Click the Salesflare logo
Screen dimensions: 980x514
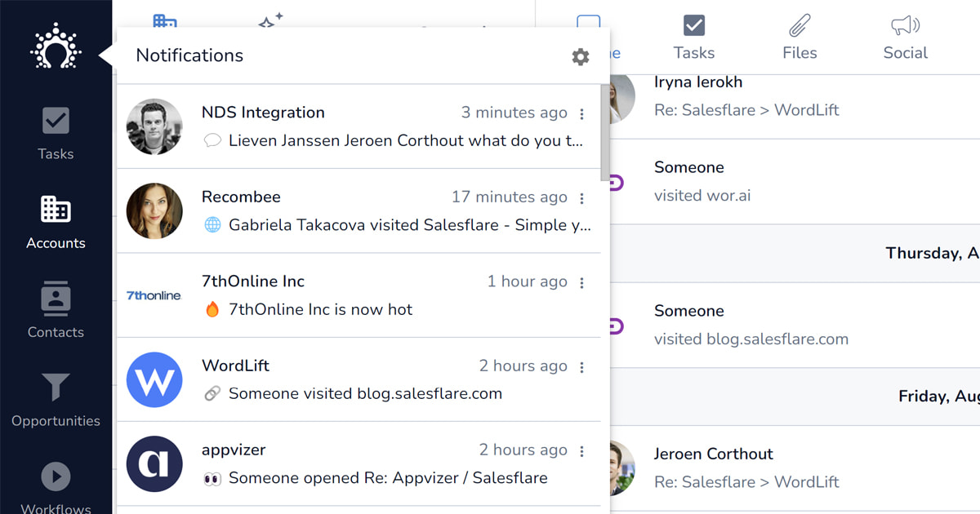pyautogui.click(x=56, y=47)
